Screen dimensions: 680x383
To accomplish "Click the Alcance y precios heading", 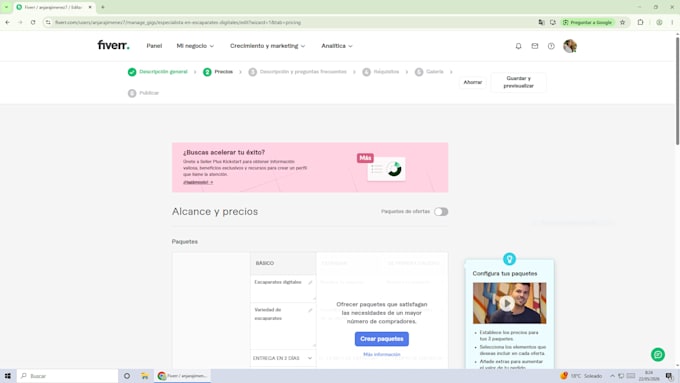I will pyautogui.click(x=215, y=211).
